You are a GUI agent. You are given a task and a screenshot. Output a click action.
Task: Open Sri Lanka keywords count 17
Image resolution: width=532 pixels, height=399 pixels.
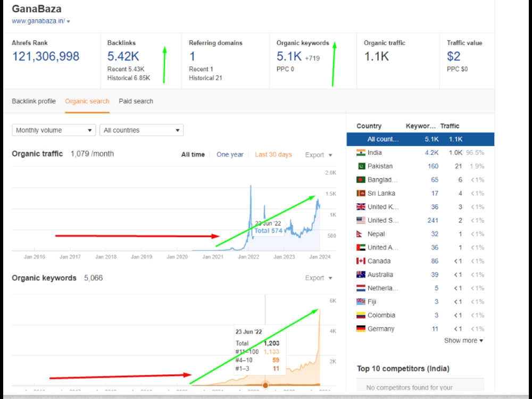[x=435, y=194]
